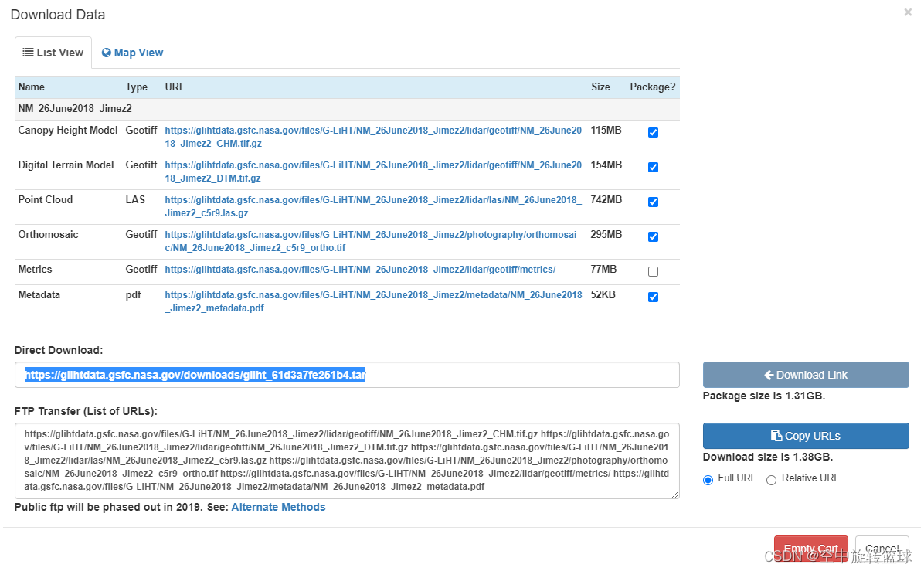Click the URL column header
This screenshot has width=924, height=571.
[175, 87]
